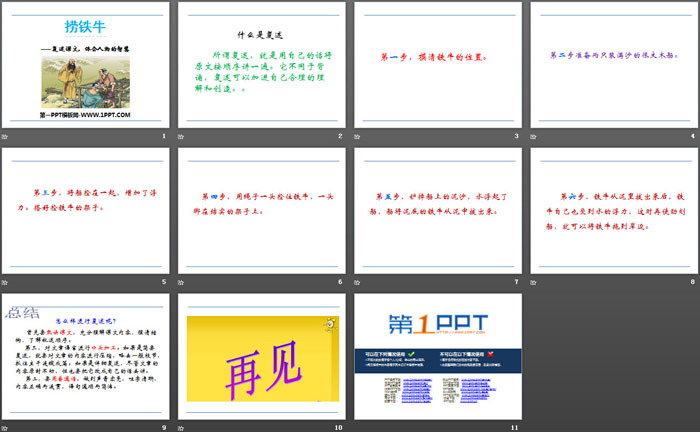The image size is (700, 432).
Task: Select slide 11 with 第1PPT logo
Action: 438,356
